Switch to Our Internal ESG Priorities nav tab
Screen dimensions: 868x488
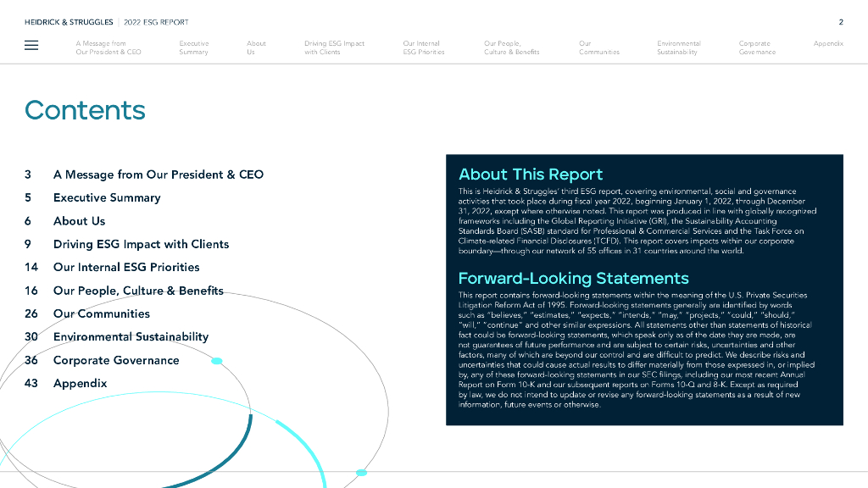pos(424,47)
